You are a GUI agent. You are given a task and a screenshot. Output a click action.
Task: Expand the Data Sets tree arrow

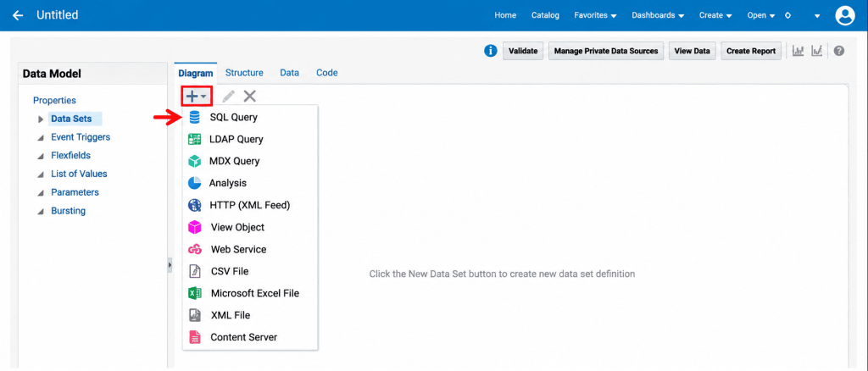tap(41, 119)
